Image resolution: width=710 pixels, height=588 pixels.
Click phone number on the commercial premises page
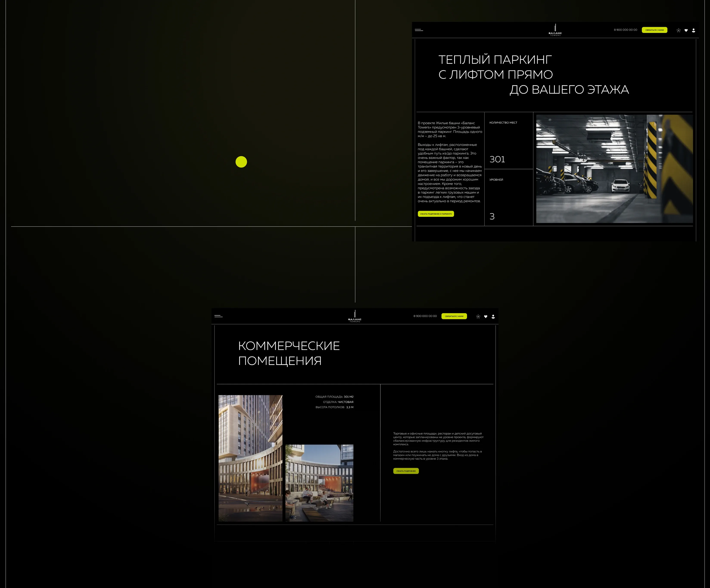pyautogui.click(x=425, y=316)
